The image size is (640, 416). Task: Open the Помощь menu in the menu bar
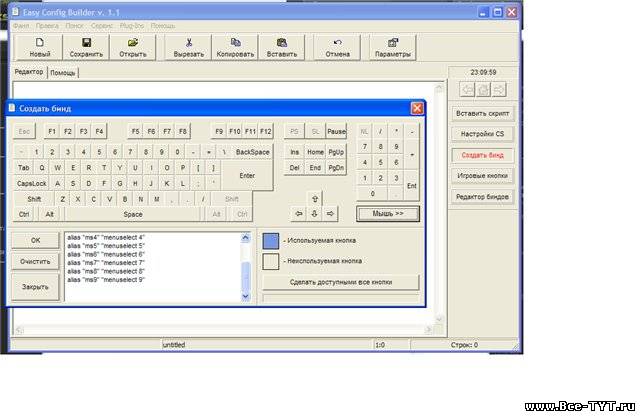coord(163,26)
